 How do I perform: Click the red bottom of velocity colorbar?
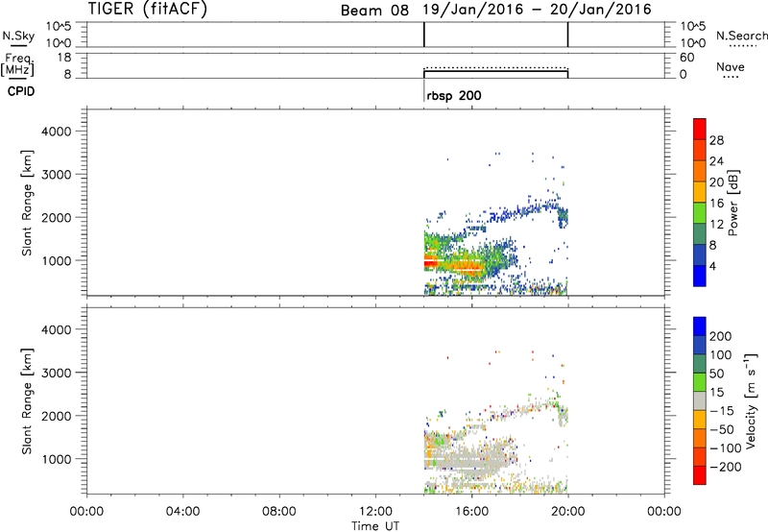click(x=700, y=475)
